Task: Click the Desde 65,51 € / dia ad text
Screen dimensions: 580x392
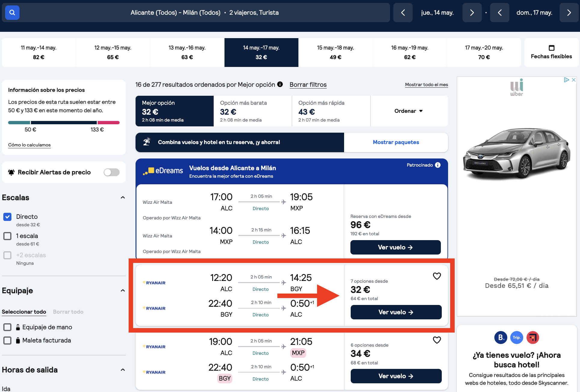Action: [517, 286]
